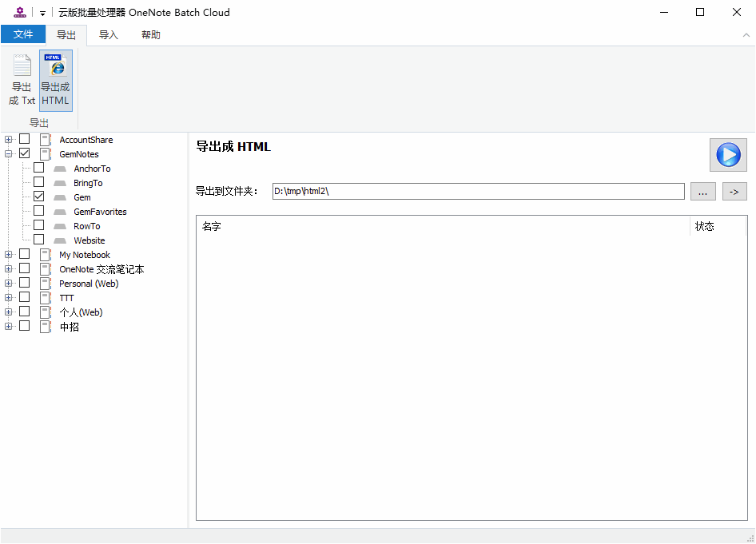Uncheck the GemNotes notebook checkbox
Image resolution: width=756 pixels, height=544 pixels.
pyautogui.click(x=25, y=153)
